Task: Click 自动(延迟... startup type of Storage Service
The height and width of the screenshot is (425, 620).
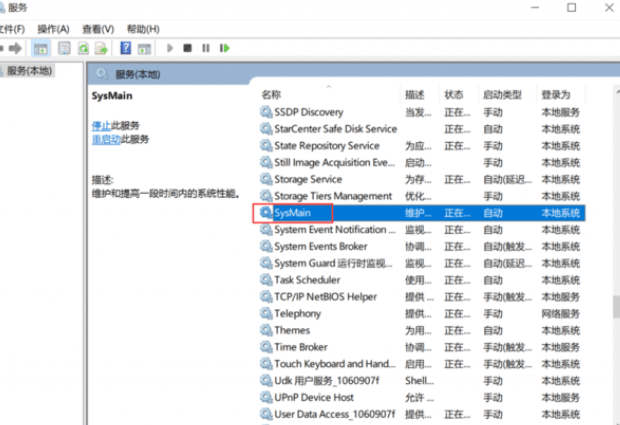Action: pyautogui.click(x=507, y=179)
